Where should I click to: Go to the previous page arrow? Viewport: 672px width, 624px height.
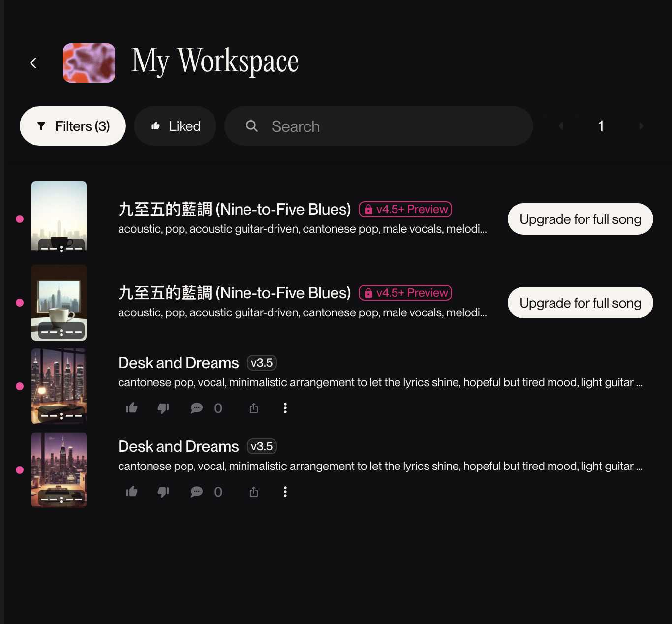coord(561,126)
